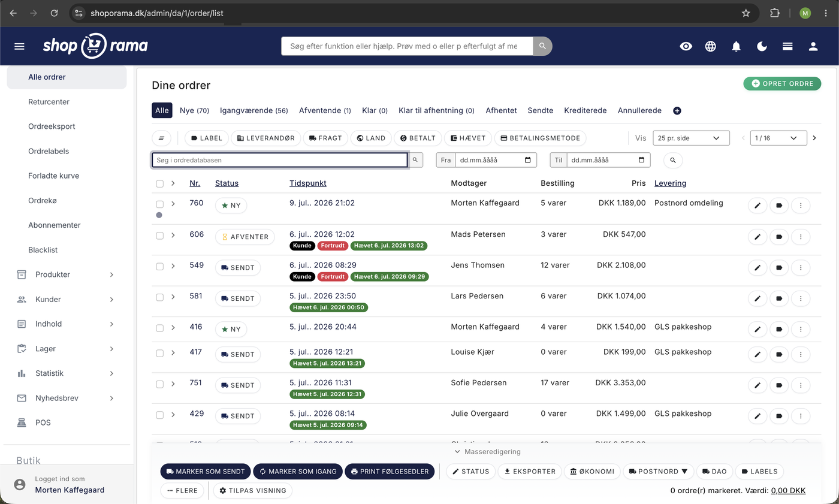Toggle dark mode moon icon
The height and width of the screenshot is (504, 839).
[762, 46]
